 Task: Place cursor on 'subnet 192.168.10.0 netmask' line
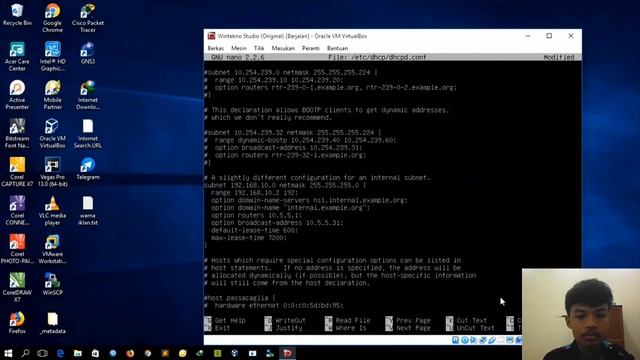coord(285,185)
